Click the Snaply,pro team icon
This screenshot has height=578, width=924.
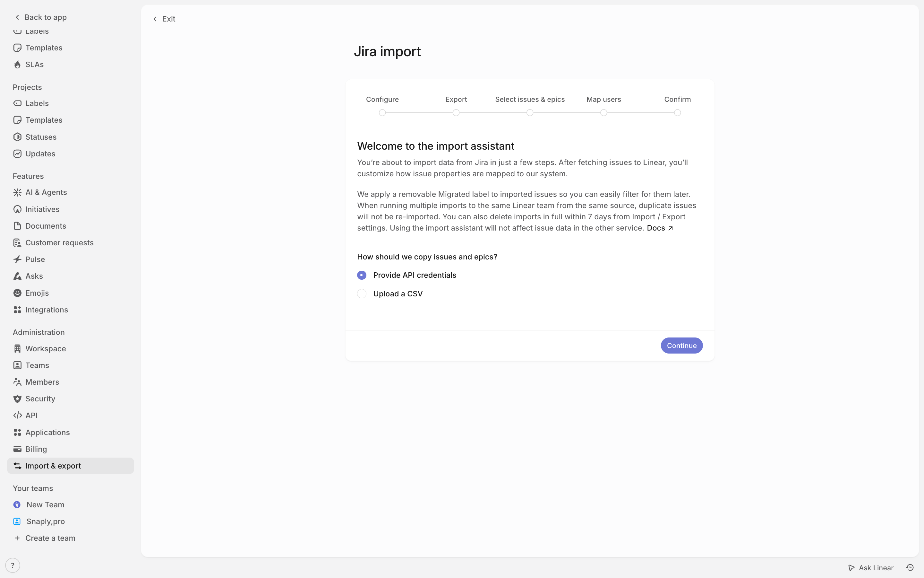click(x=17, y=521)
